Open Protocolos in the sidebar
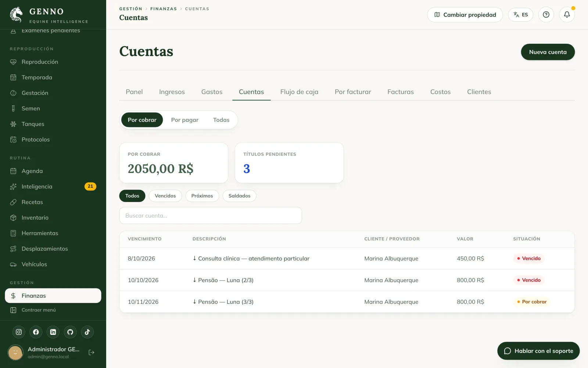Image resolution: width=588 pixels, height=368 pixels. [53, 139]
